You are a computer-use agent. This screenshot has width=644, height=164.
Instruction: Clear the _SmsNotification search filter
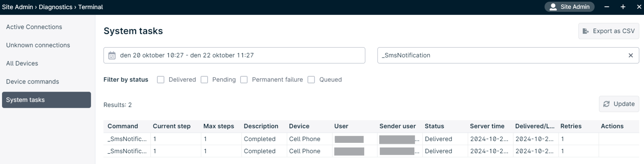631,55
